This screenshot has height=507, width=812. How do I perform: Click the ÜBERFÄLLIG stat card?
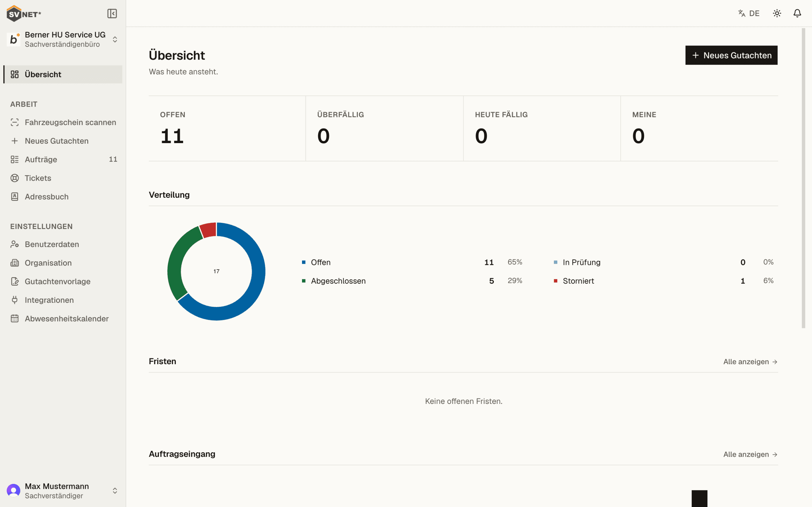point(384,129)
